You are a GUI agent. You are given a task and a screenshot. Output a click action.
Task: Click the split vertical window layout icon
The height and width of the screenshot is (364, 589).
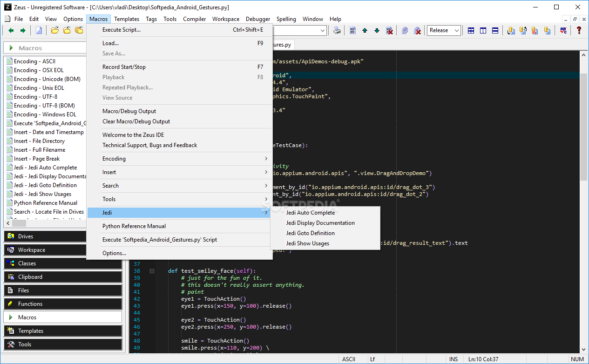[483, 30]
